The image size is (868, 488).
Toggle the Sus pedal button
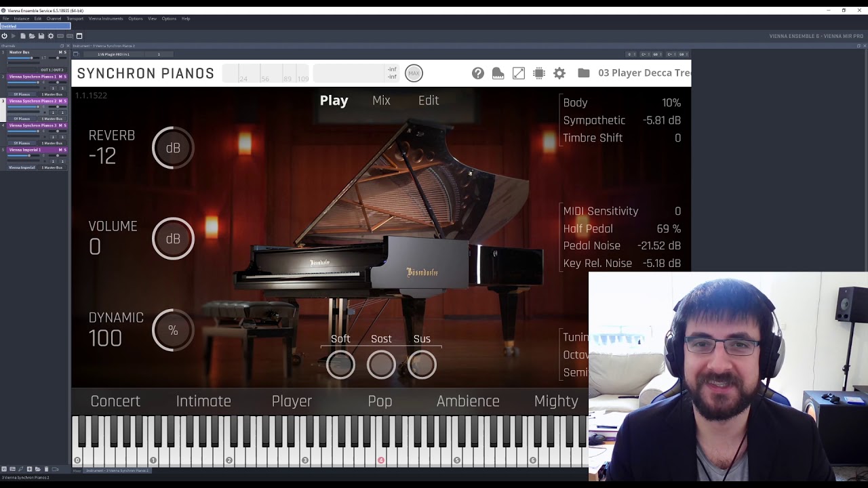(x=422, y=365)
